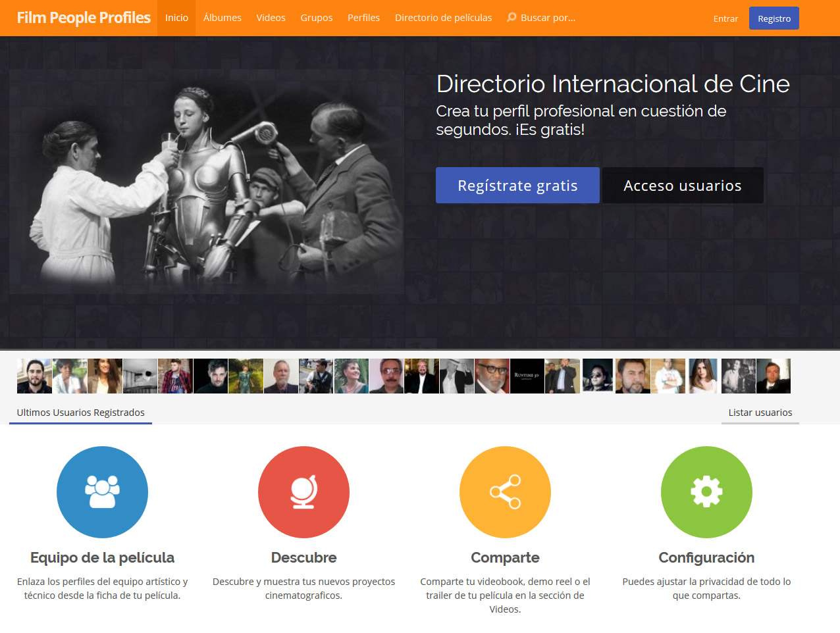Open the Runtime 3D user thumbnail
Image resolution: width=840 pixels, height=633 pixels.
point(527,376)
